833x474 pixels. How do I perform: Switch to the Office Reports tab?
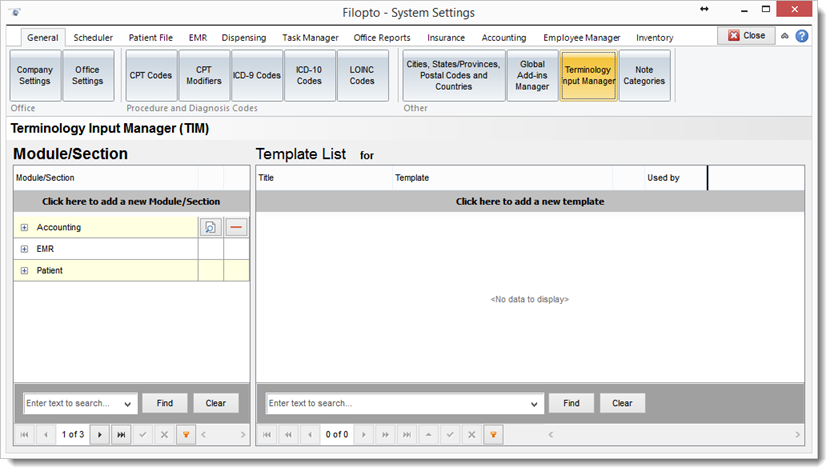382,38
